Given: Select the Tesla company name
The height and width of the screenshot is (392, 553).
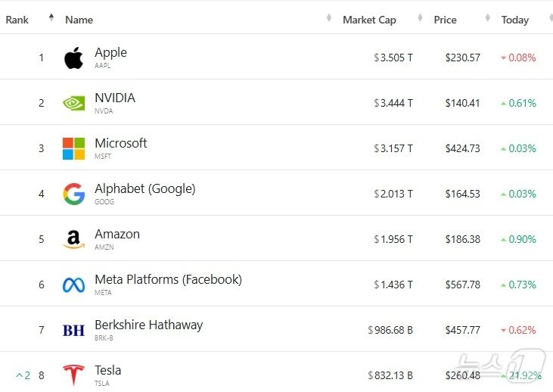Looking at the screenshot, I should tap(107, 370).
